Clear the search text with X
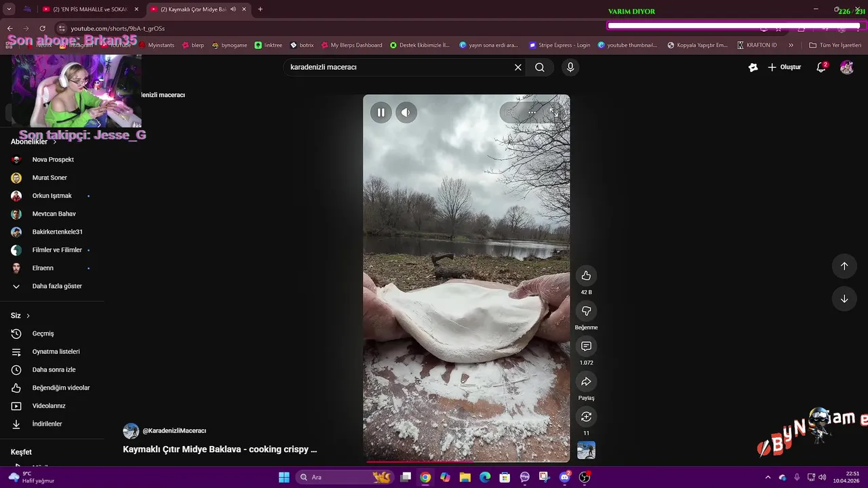 [x=518, y=67]
